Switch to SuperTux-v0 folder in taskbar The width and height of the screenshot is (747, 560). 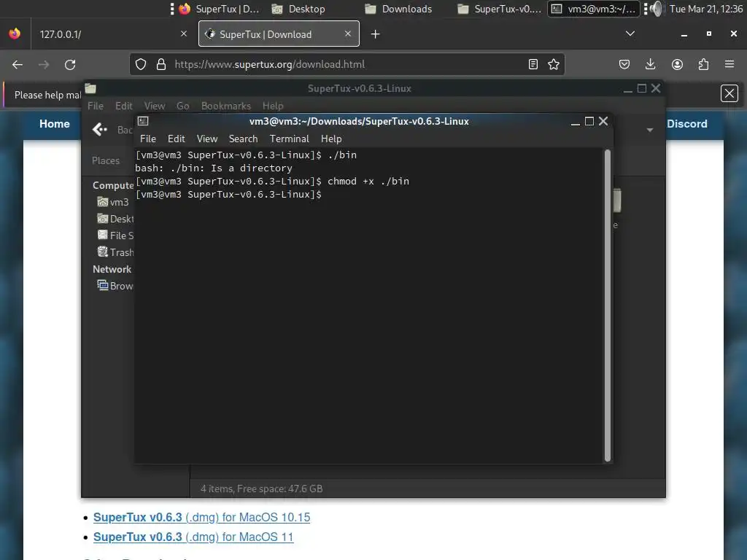click(x=499, y=9)
